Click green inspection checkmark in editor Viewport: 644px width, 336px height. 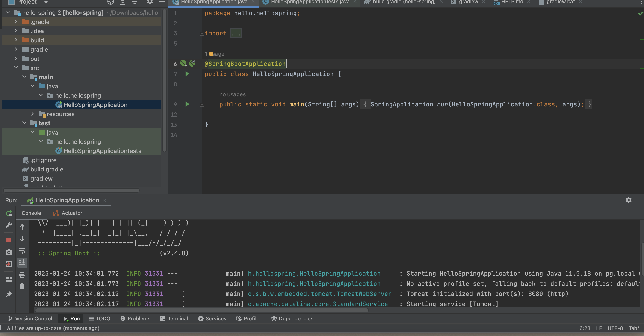click(x=640, y=14)
